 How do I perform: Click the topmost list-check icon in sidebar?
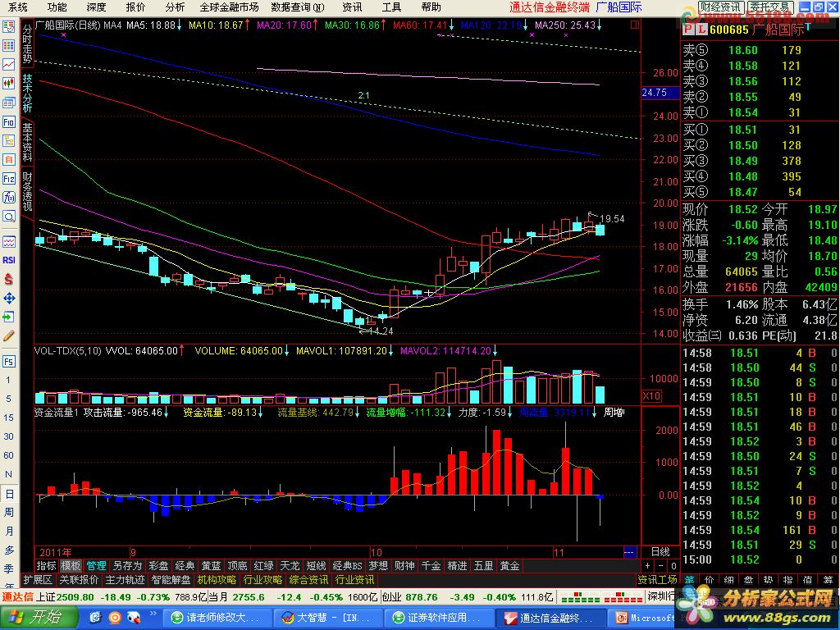click(x=8, y=27)
